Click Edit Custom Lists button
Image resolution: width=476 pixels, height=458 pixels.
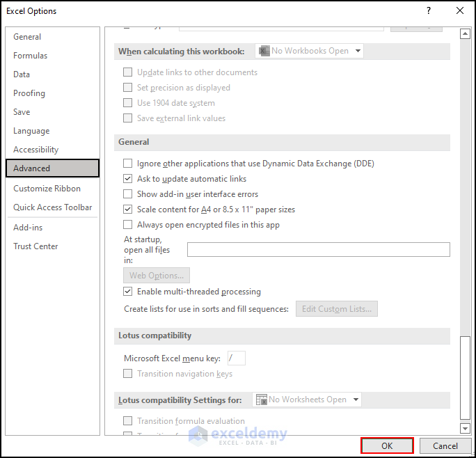pos(337,309)
